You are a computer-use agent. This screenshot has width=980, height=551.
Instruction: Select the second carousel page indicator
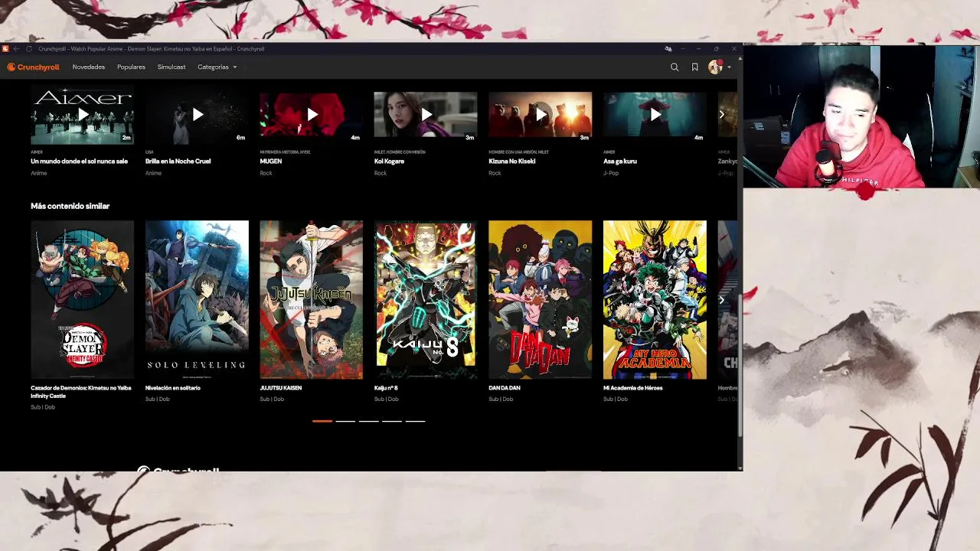345,421
